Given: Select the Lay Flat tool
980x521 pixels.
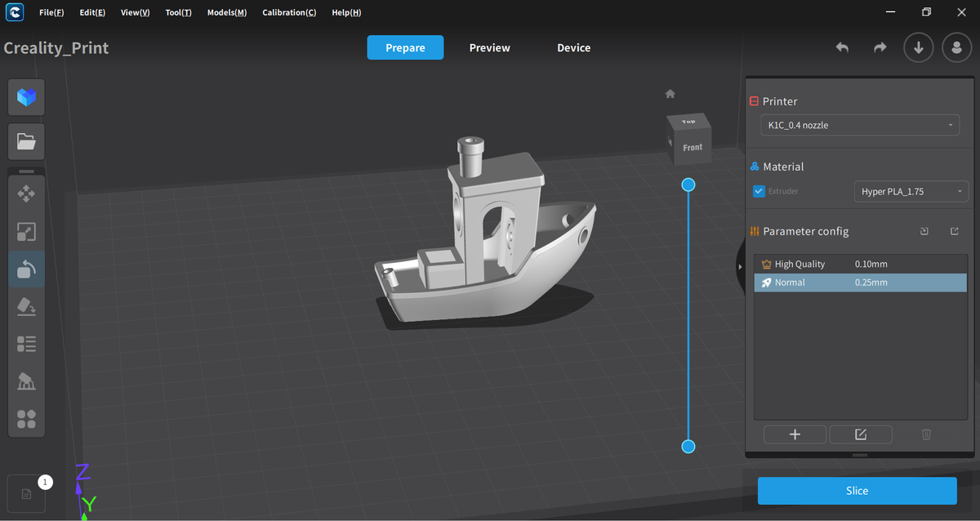Looking at the screenshot, I should click(x=26, y=306).
